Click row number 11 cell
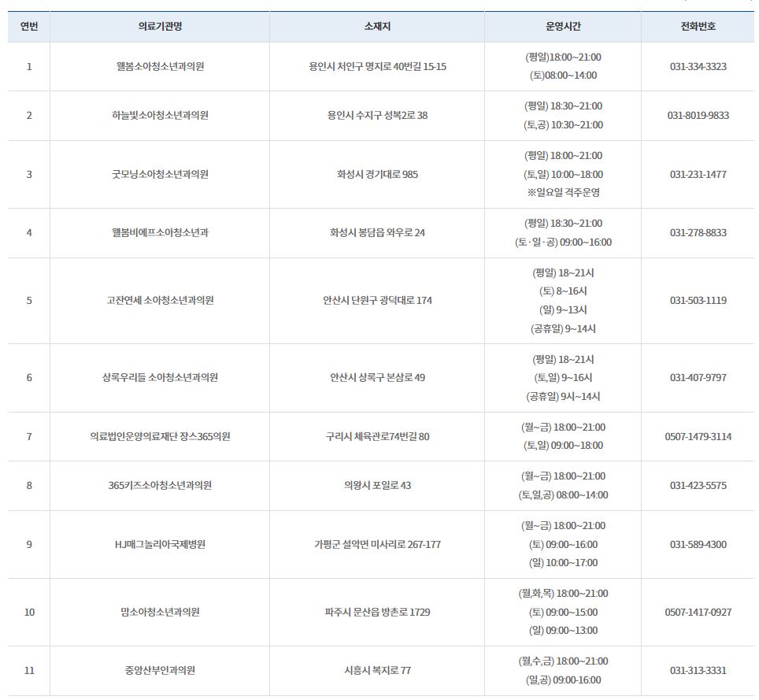 pyautogui.click(x=29, y=670)
